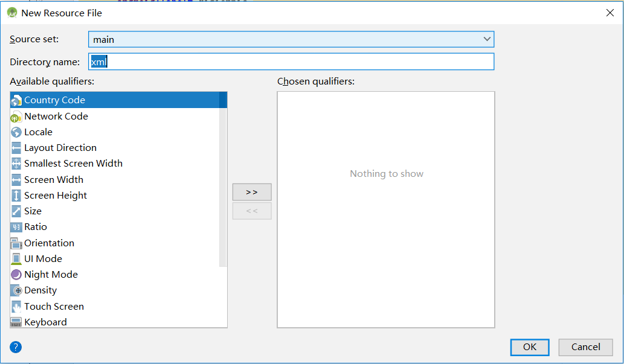Select UI Mode from available qualifiers
The image size is (624, 364).
click(x=43, y=259)
